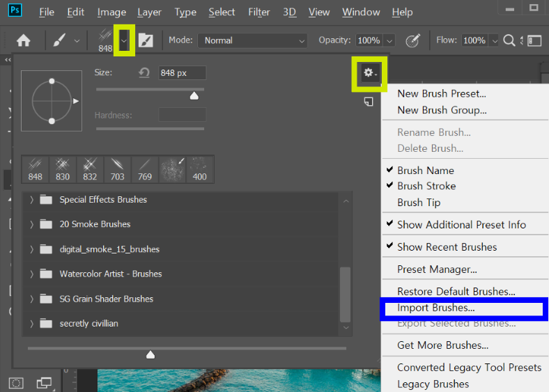Expand the SG Grain Shader Brushes group
Screen dimensions: 549x392
tap(31, 299)
